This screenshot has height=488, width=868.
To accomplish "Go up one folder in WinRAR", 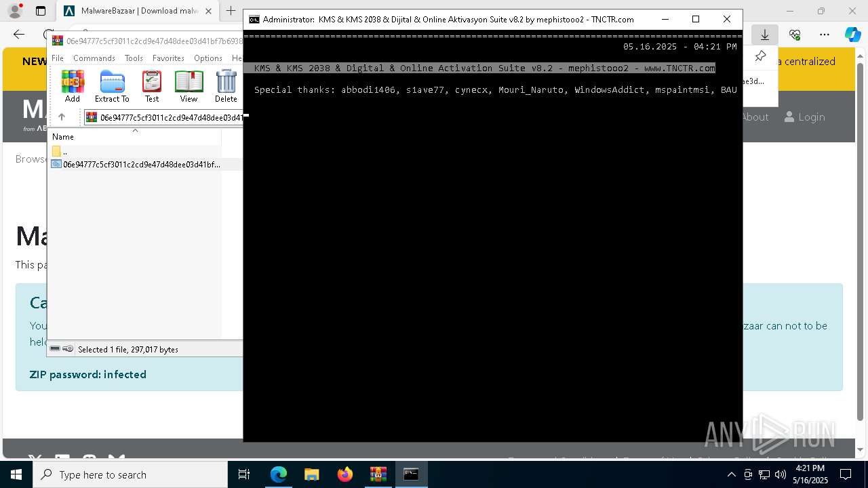I will (62, 117).
